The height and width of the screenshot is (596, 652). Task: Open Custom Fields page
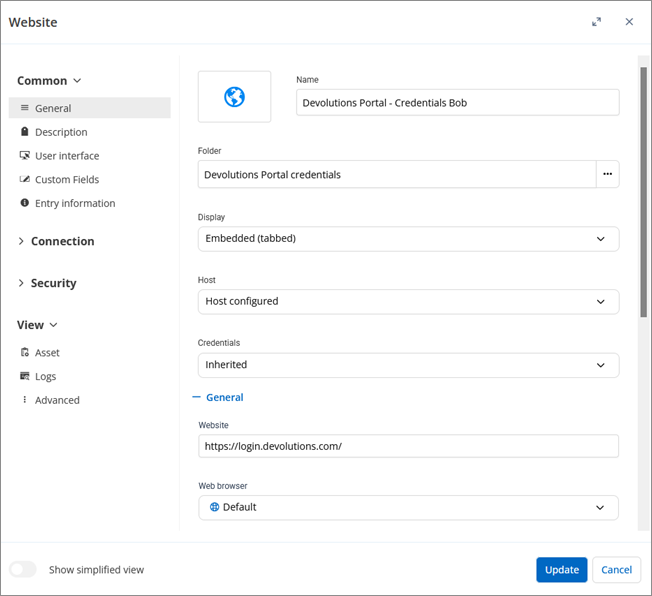67,179
